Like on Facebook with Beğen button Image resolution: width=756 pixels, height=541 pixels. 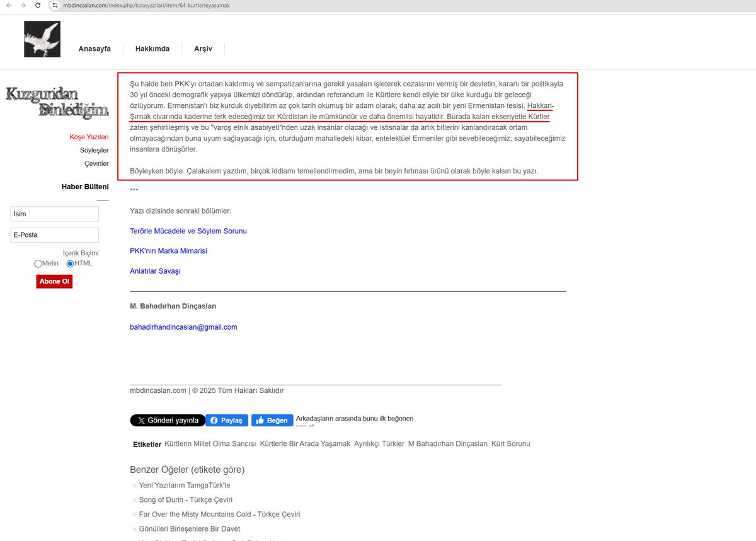click(272, 421)
